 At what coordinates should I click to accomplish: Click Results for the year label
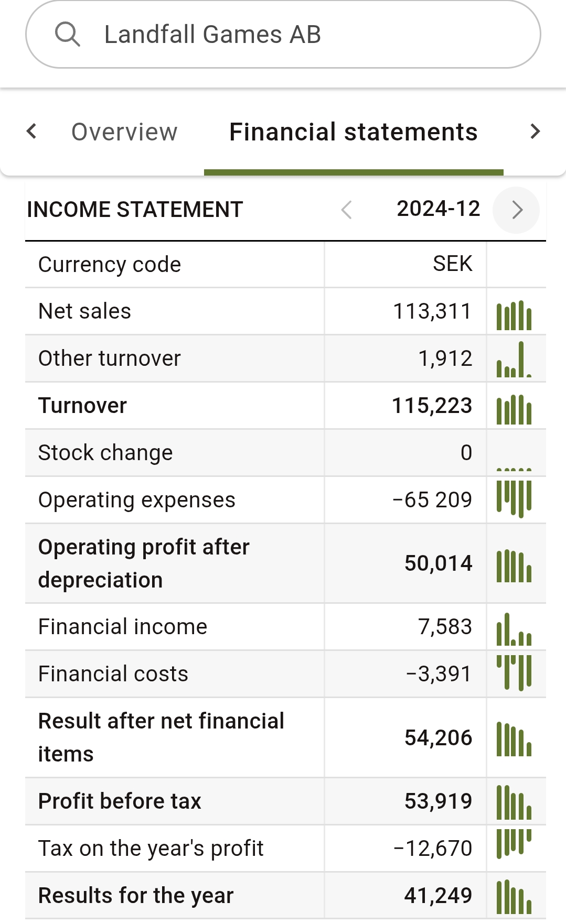[x=136, y=896]
